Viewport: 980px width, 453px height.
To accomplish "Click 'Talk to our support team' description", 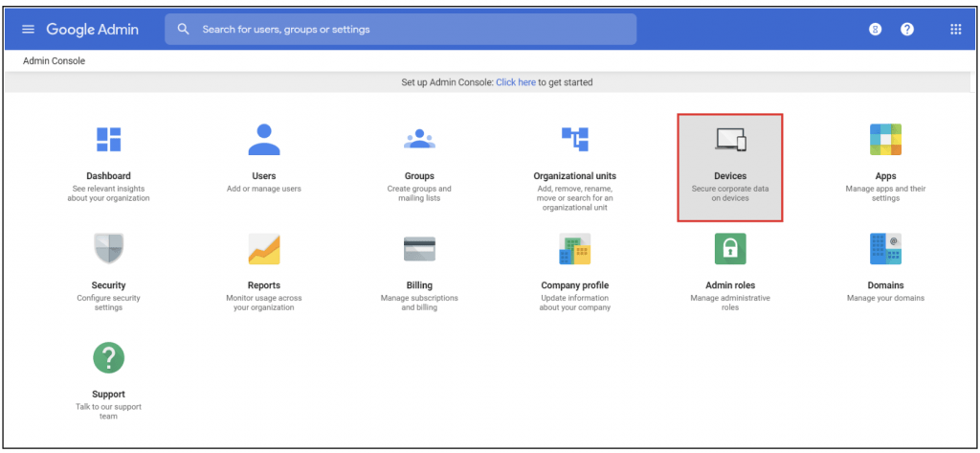I will [x=108, y=412].
